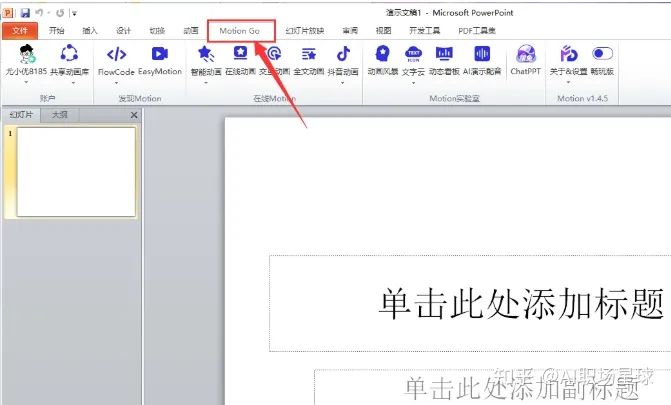Expand dropdown arrow under 抖音动画
Viewport: 671px width, 405px height.
[x=343, y=82]
